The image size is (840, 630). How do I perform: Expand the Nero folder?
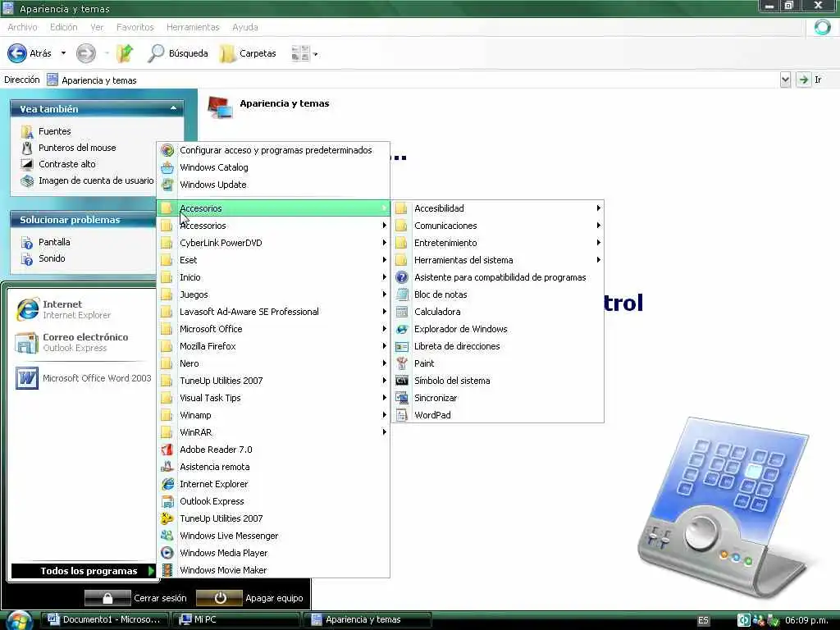click(273, 363)
